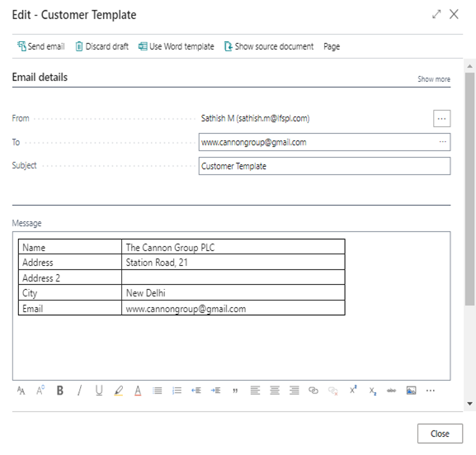
Task: Insert a bulleted list
Action: pos(158,391)
